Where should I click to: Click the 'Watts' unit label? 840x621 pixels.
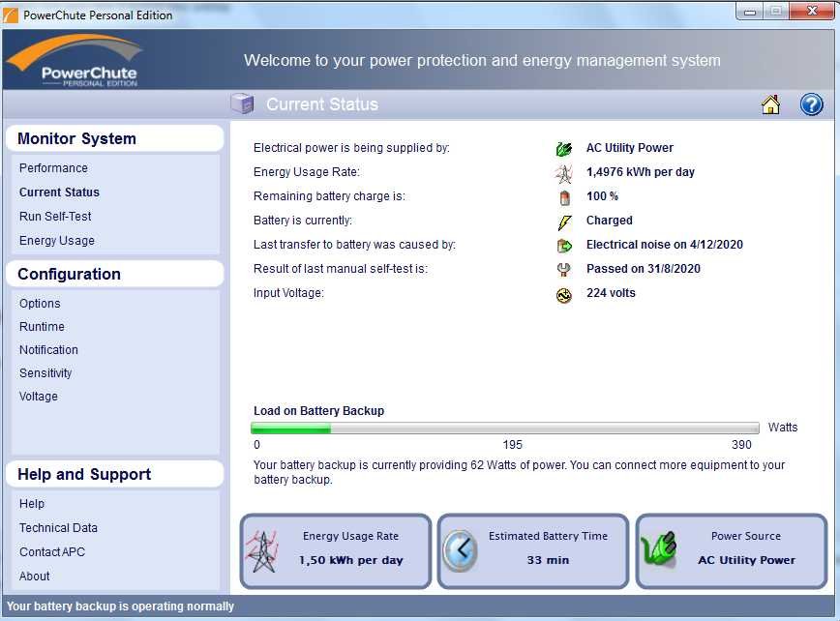783,428
